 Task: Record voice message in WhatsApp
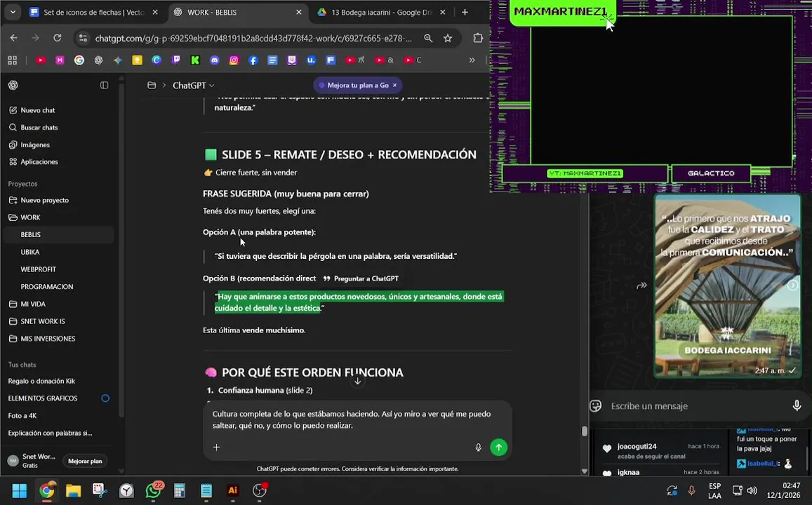(797, 406)
